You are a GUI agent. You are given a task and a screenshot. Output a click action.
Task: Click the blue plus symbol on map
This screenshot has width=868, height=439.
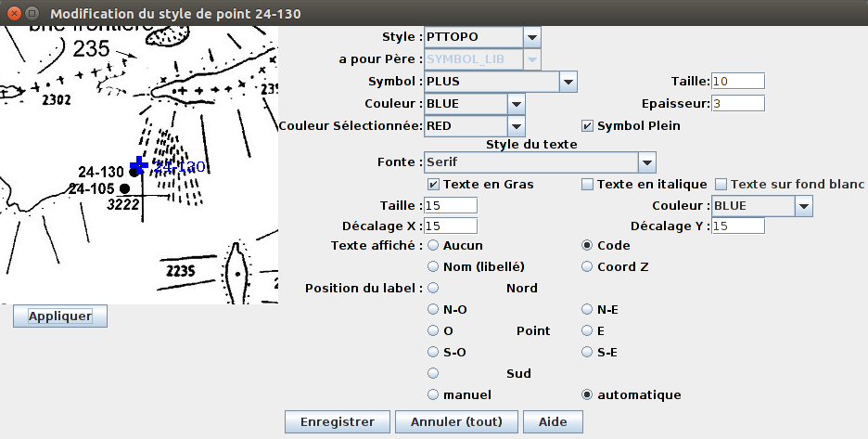[x=139, y=164]
